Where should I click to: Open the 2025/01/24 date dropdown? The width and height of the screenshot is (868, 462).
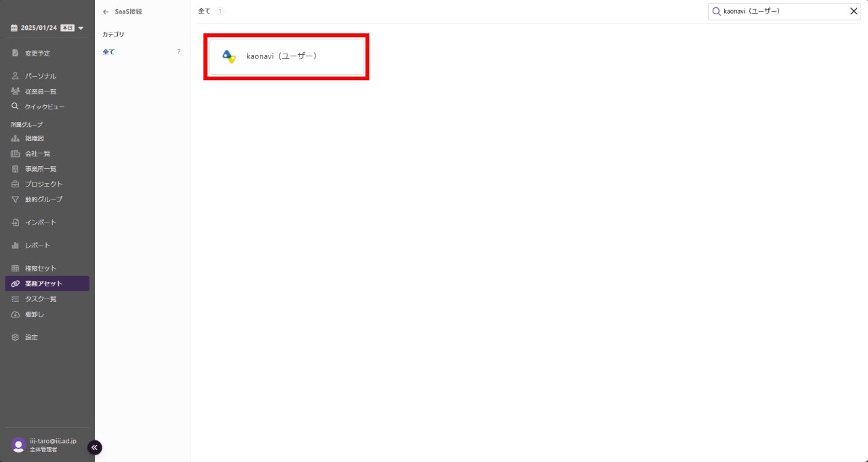click(x=81, y=28)
